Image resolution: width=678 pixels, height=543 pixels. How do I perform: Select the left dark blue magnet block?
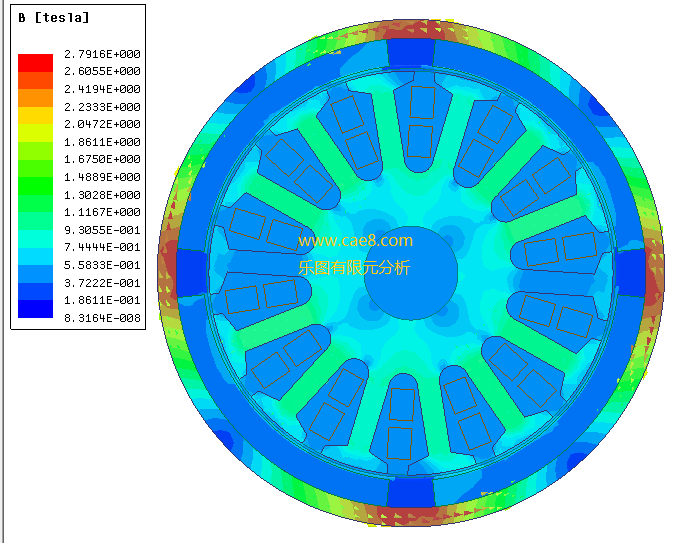tap(192, 273)
